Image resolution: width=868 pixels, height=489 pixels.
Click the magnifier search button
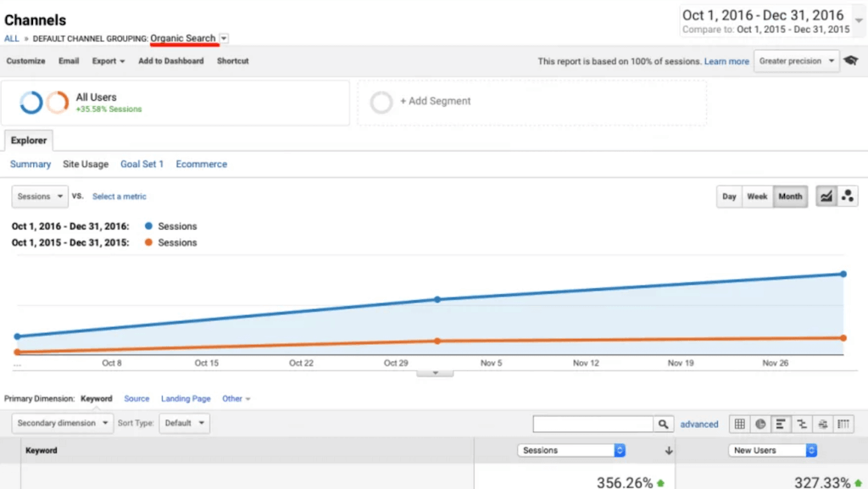pos(664,424)
